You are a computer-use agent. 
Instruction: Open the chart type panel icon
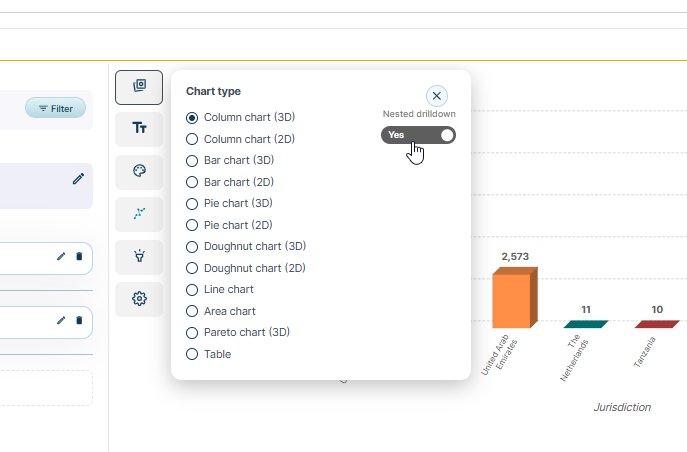[139, 87]
